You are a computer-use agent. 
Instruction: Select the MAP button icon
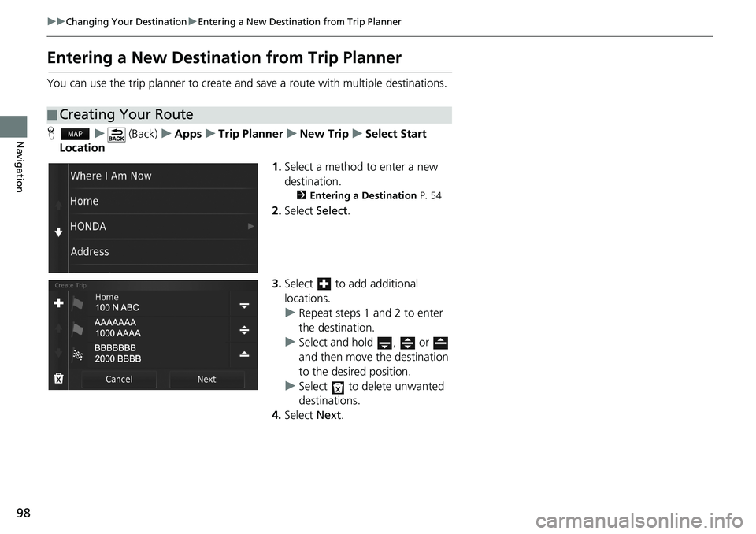(x=76, y=134)
